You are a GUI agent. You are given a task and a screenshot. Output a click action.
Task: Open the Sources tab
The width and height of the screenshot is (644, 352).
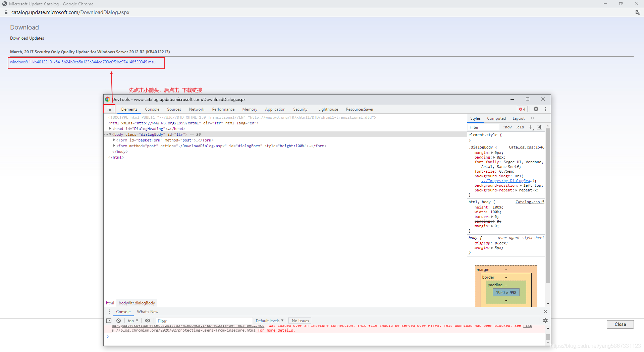(x=174, y=109)
